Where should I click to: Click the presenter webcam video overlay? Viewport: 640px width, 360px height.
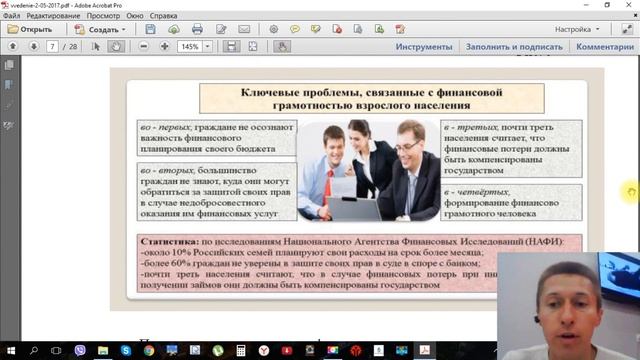[x=569, y=306]
